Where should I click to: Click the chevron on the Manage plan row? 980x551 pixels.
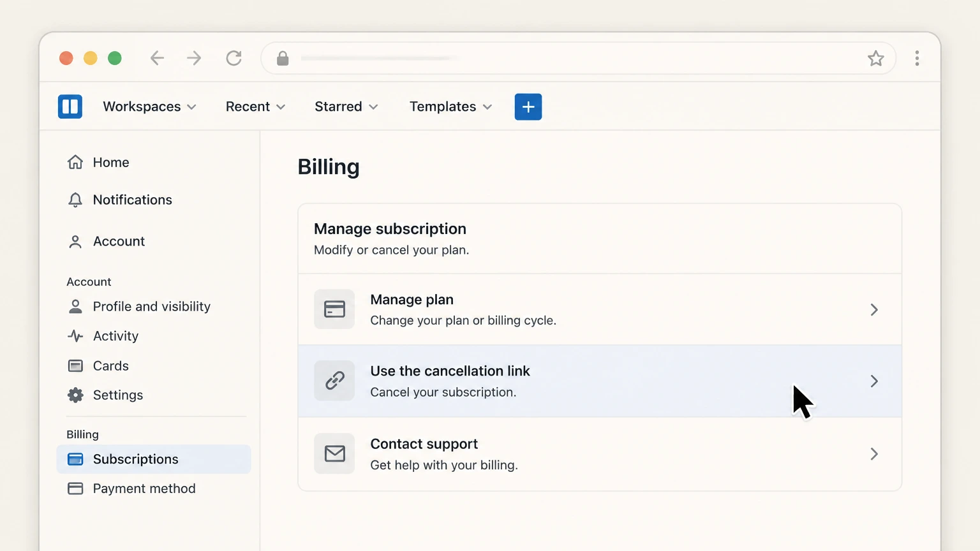tap(874, 309)
